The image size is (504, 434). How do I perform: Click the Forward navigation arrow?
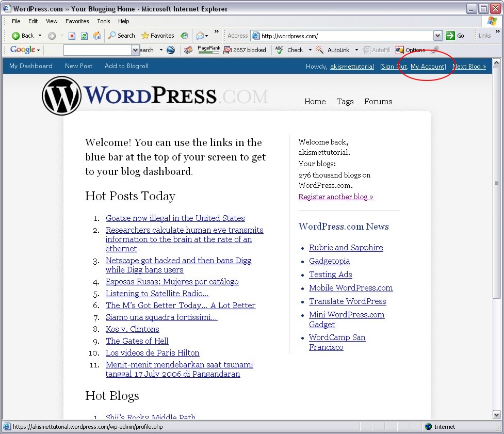pyautogui.click(x=52, y=36)
